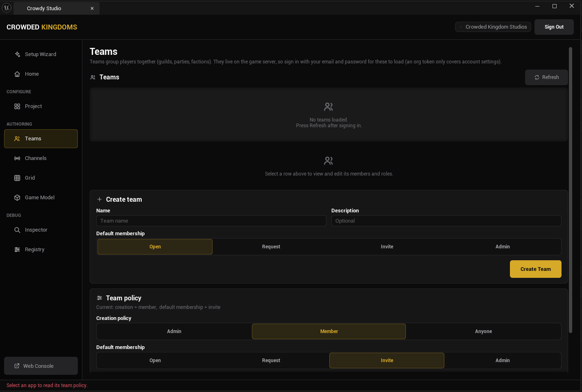Viewport: 582px width, 392px height.
Task: Open the Channels authoring page
Action: click(41, 158)
